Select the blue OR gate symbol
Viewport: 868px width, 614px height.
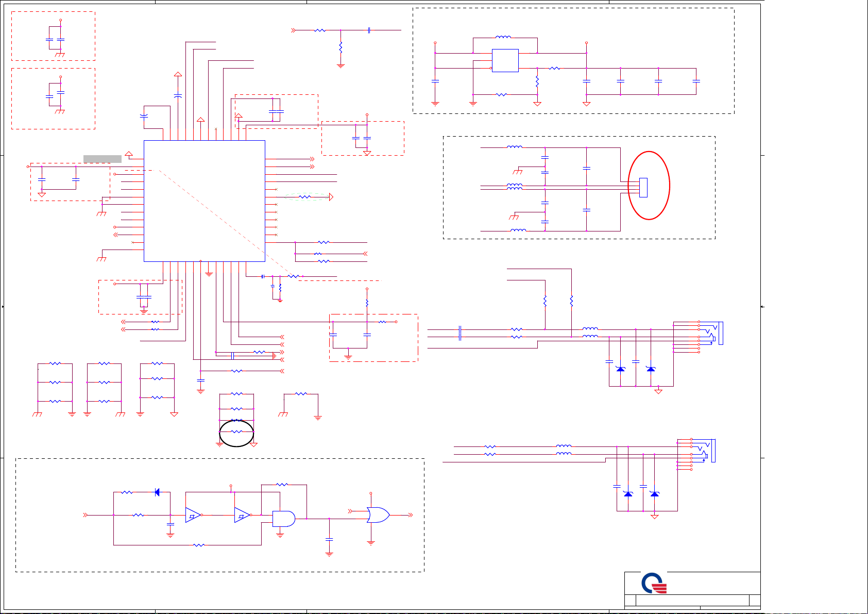click(x=378, y=515)
